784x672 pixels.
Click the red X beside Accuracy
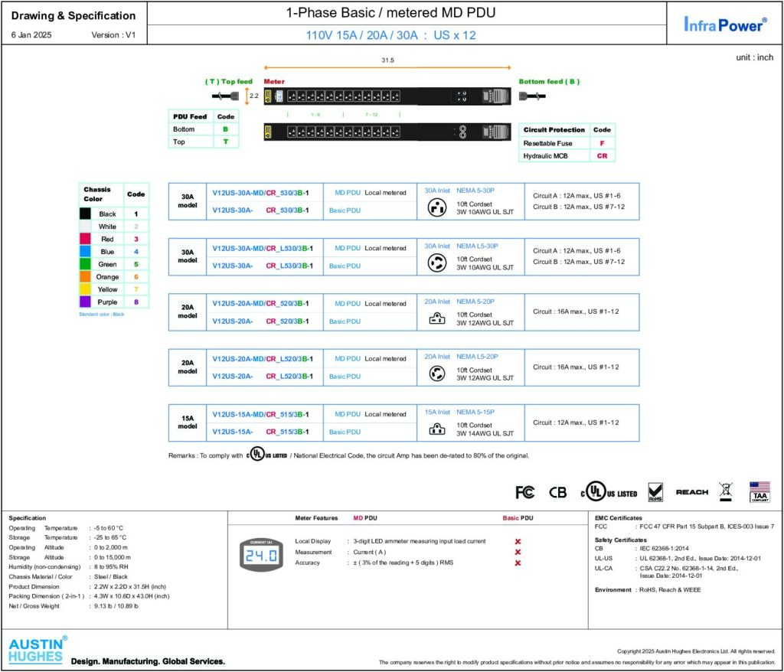518,563
